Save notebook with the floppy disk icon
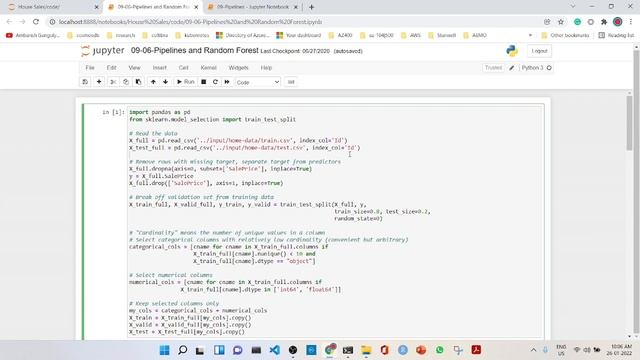This screenshot has height=360, width=640. (x=85, y=82)
